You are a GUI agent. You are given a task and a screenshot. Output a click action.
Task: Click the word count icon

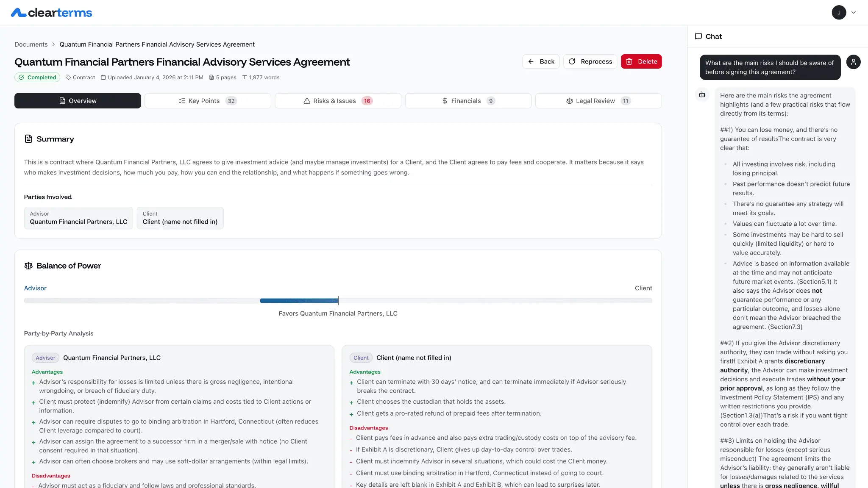click(x=245, y=78)
